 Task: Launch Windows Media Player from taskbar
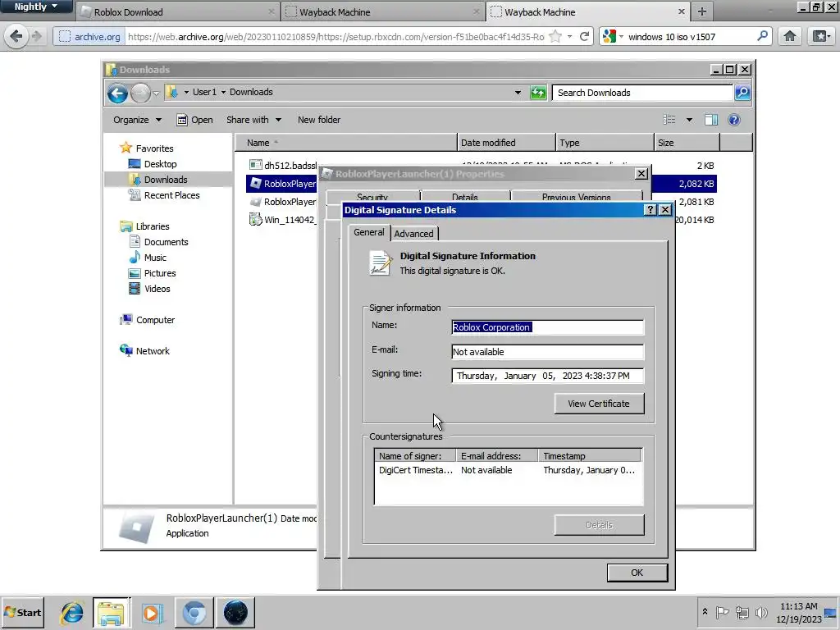[x=152, y=612]
